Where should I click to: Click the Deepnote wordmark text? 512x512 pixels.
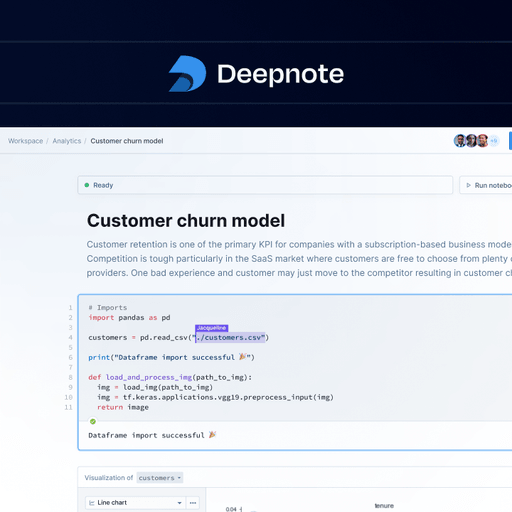tap(280, 74)
